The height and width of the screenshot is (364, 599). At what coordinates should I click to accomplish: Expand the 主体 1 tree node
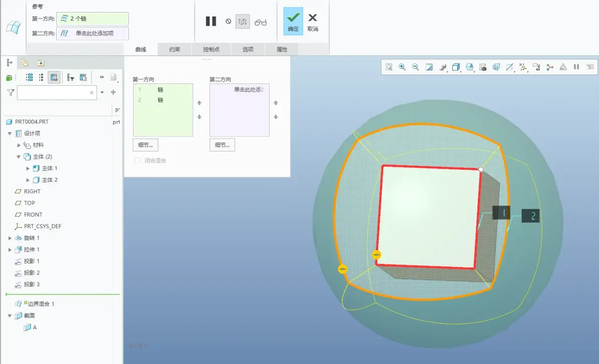click(x=28, y=168)
